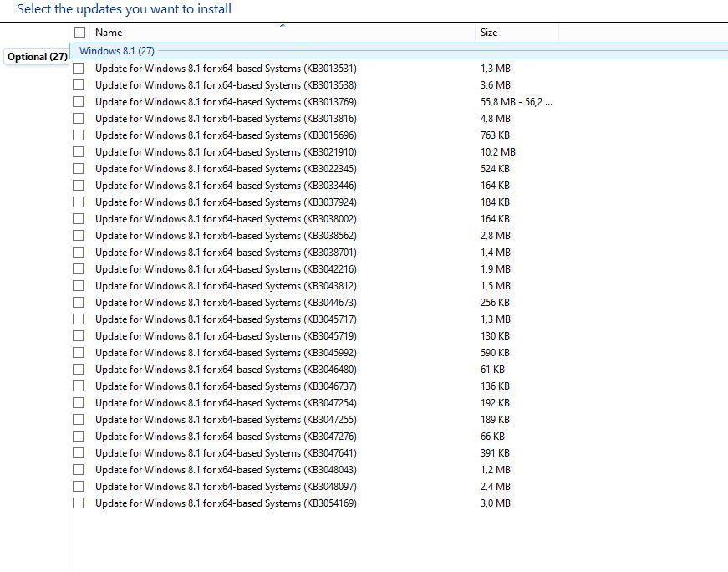Select the update name text for KB3045992
728x572 pixels.
pos(227,353)
